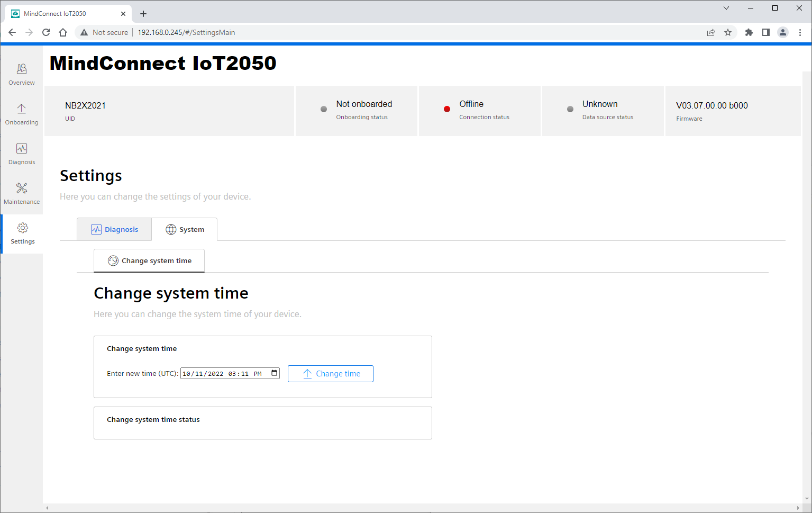Click the Not onboarded status text
This screenshot has height=513, width=812.
pyautogui.click(x=364, y=104)
